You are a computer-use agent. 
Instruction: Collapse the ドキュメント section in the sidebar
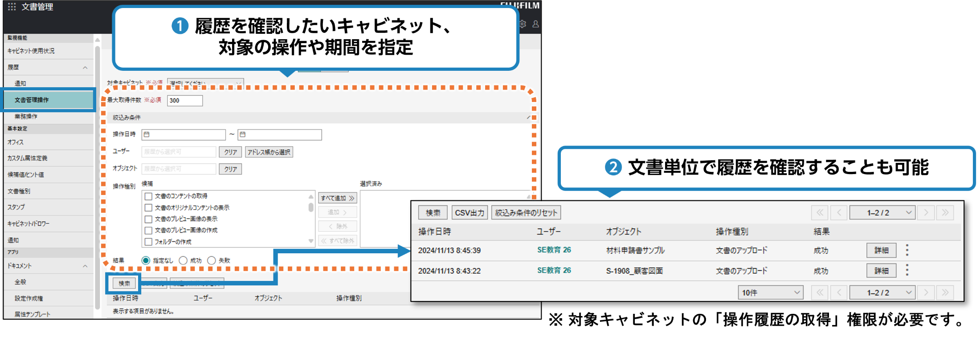[x=85, y=266]
